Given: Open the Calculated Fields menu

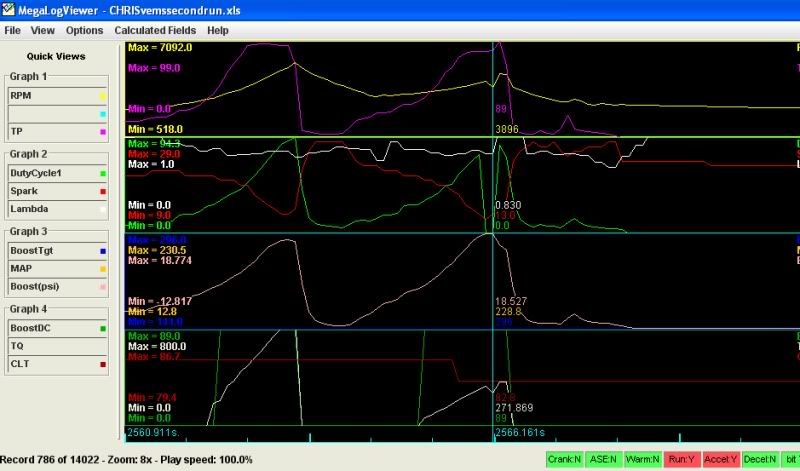Looking at the screenshot, I should pos(154,31).
